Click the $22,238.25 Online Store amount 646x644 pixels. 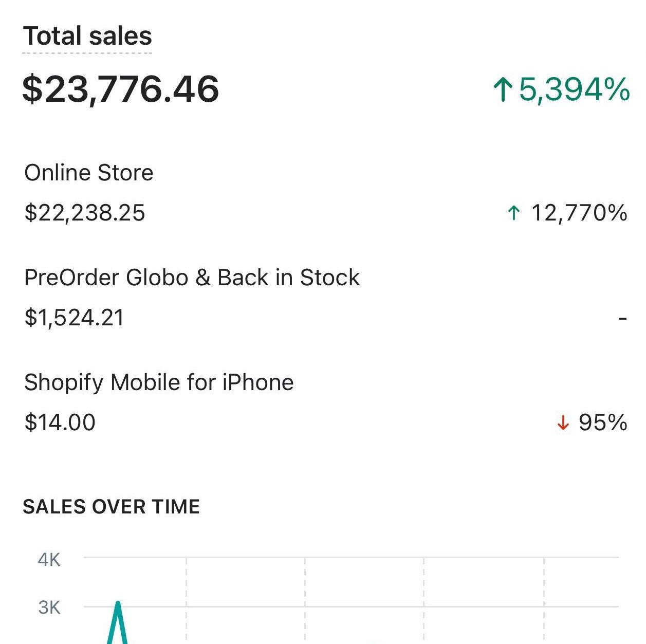85,213
